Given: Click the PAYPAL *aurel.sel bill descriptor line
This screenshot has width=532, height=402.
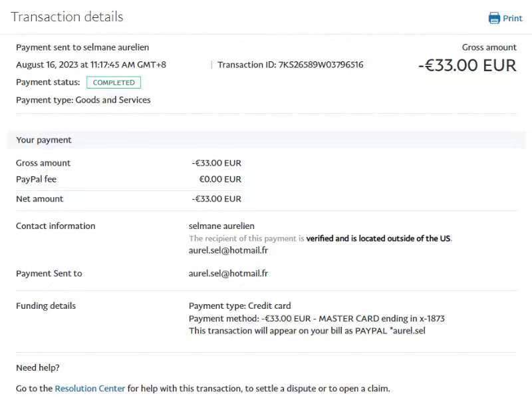Looking at the screenshot, I should pyautogui.click(x=307, y=330).
